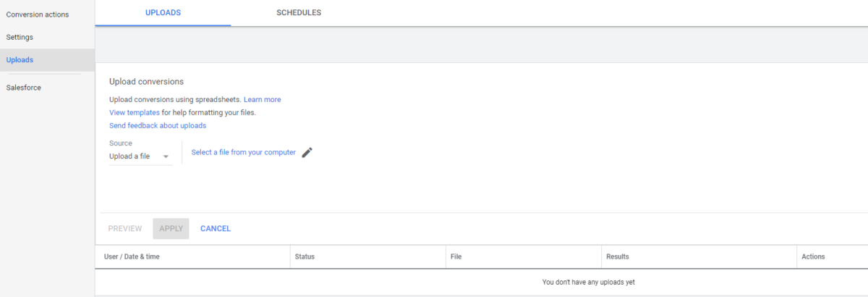Open the Salesforce sidebar item
Image resolution: width=868 pixels, height=297 pixels.
[24, 88]
